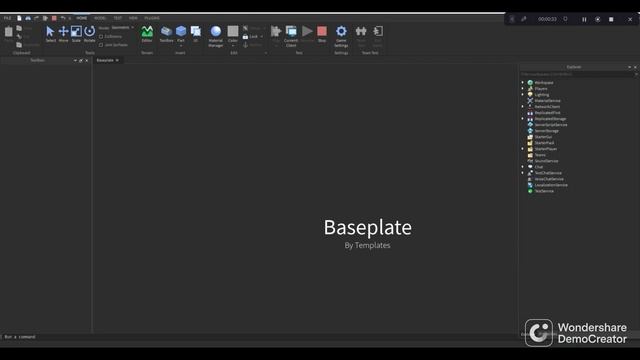640x360 pixels.
Task: Stop the DemoCreator recording
Action: 611,19
